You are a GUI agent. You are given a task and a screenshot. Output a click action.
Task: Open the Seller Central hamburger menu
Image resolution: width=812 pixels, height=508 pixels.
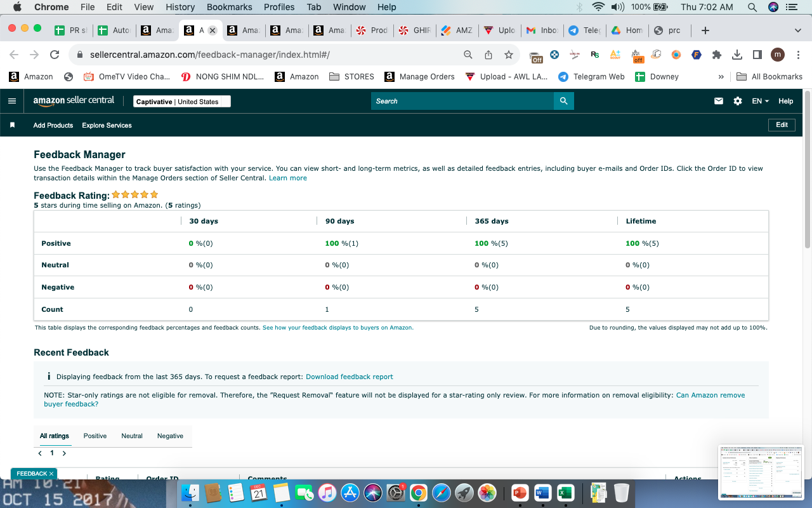(x=12, y=101)
